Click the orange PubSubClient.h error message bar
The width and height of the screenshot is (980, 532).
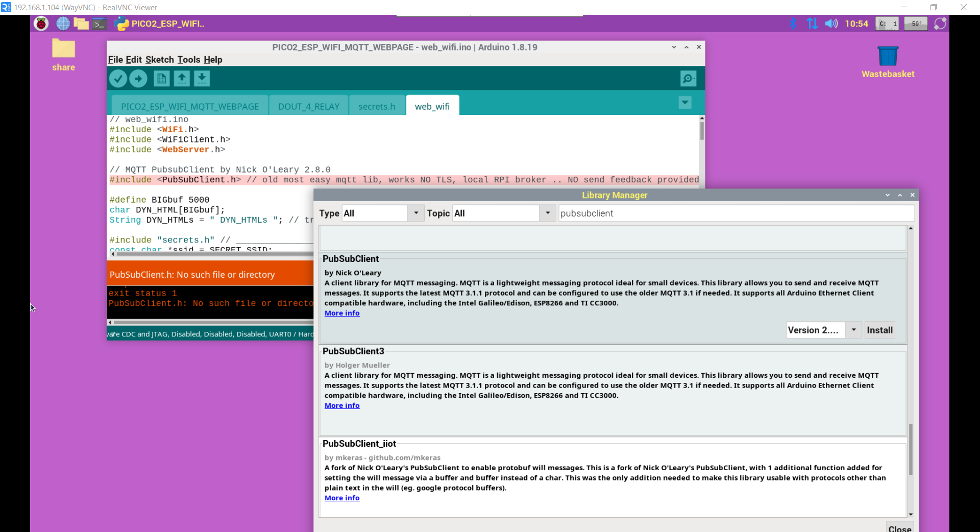(210, 274)
